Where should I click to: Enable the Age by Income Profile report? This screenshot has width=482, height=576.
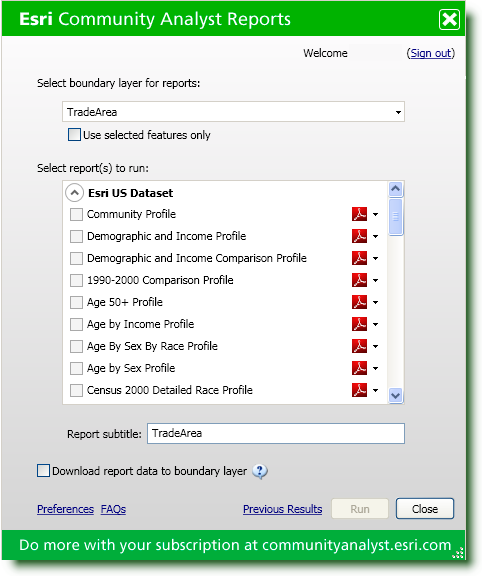(76, 324)
